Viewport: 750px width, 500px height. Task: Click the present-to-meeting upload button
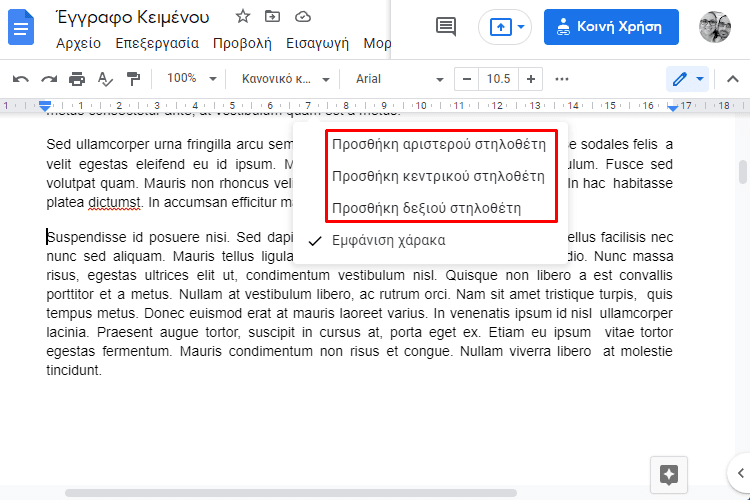pyautogui.click(x=500, y=27)
